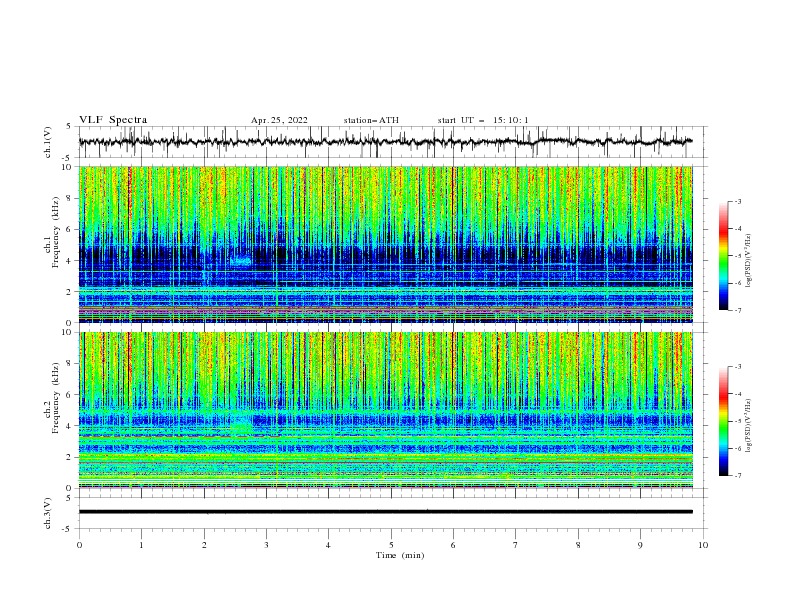This screenshot has height=612, width=792.
Task: Click time axis tick label '0'
Action: [x=79, y=545]
